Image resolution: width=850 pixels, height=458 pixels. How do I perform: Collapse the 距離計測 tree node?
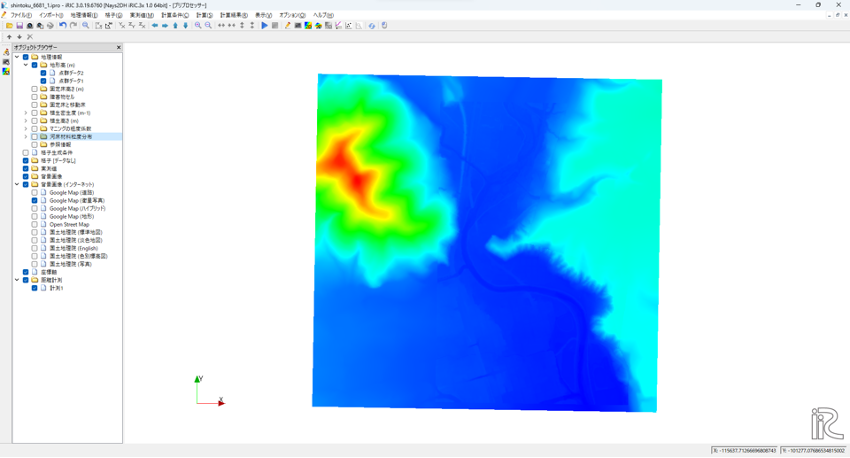coord(17,280)
